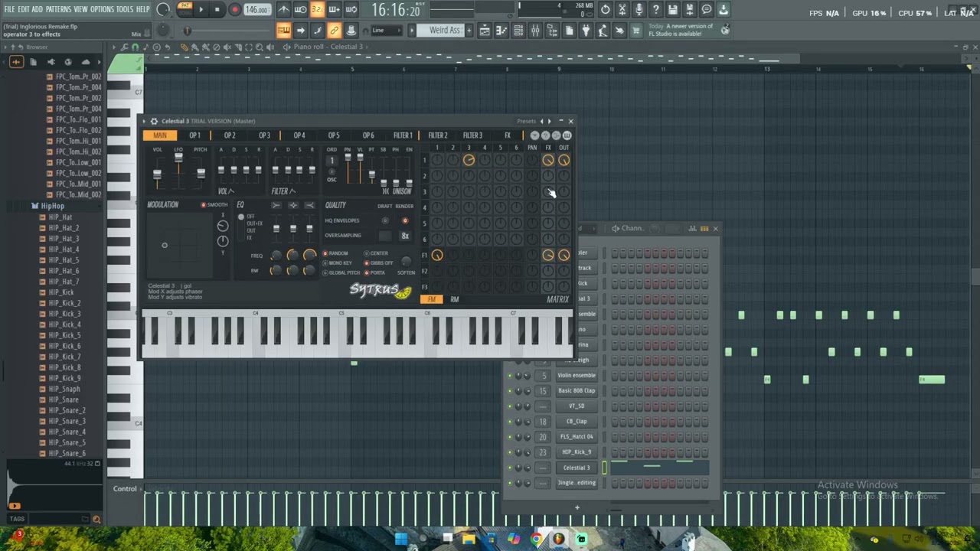Viewport: 980px width, 551px height.
Task: Toggle the link chain icon in toolbar
Action: pyautogui.click(x=334, y=31)
